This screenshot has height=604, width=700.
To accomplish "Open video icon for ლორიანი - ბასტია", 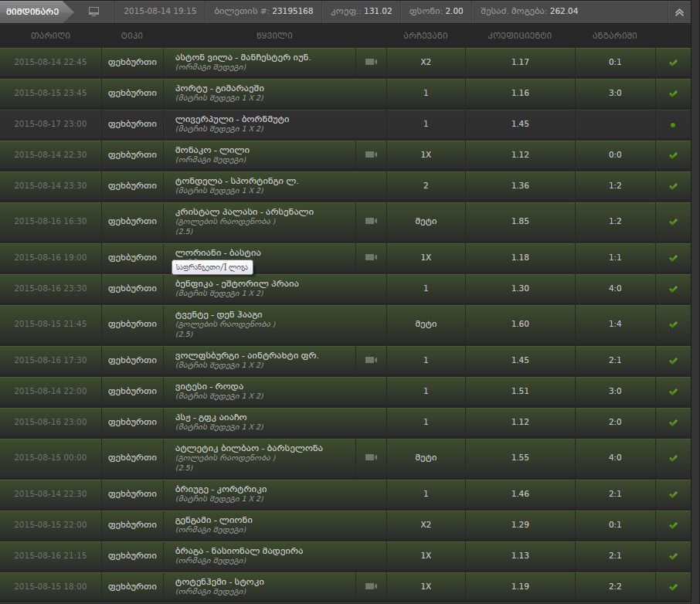I will [x=371, y=257].
